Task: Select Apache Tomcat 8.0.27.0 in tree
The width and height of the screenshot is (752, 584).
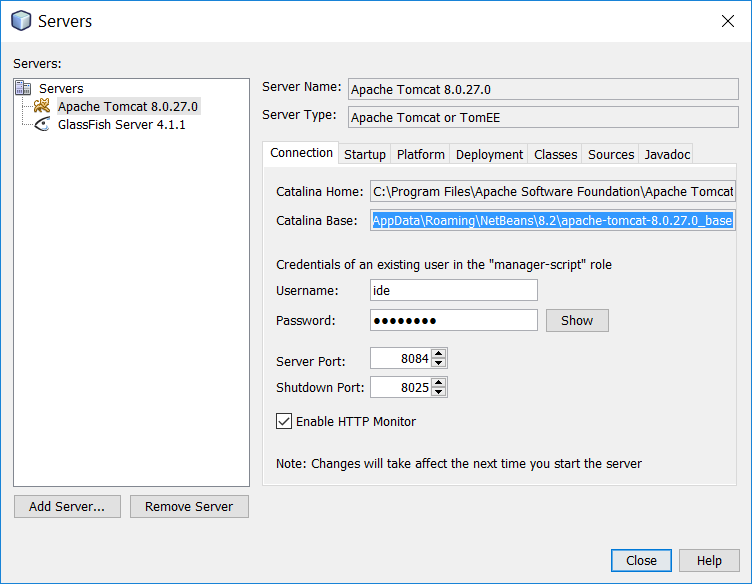Action: click(x=128, y=106)
